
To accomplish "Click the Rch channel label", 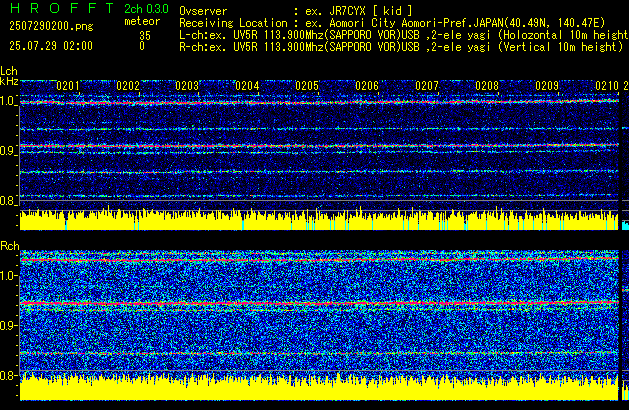I will pos(10,246).
